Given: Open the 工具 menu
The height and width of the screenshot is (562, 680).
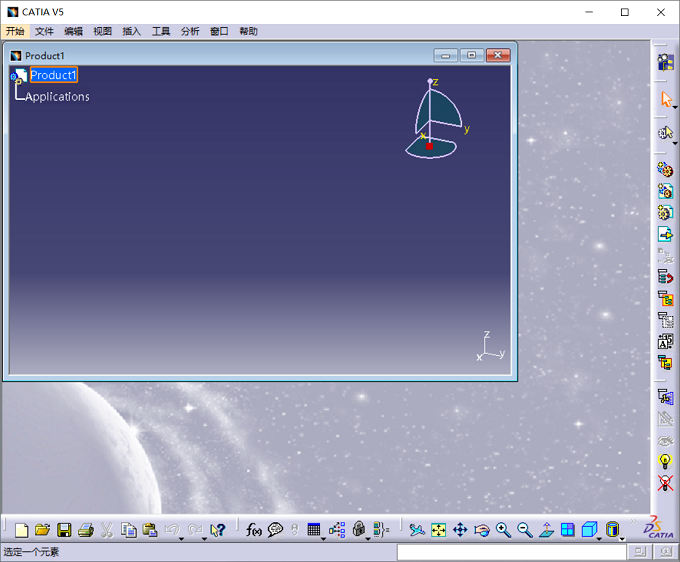Looking at the screenshot, I should [161, 31].
